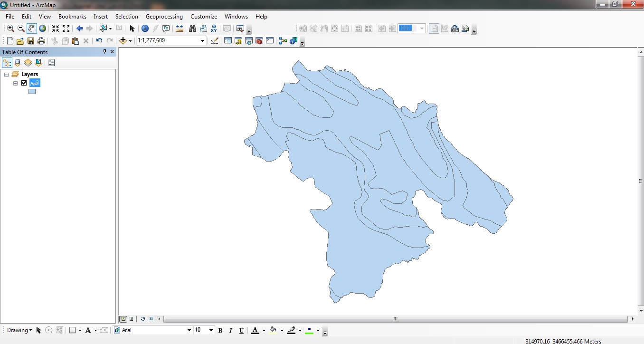Viewport: 644px width, 344px height.
Task: Select the Measure ruler tool
Action: (x=180, y=29)
